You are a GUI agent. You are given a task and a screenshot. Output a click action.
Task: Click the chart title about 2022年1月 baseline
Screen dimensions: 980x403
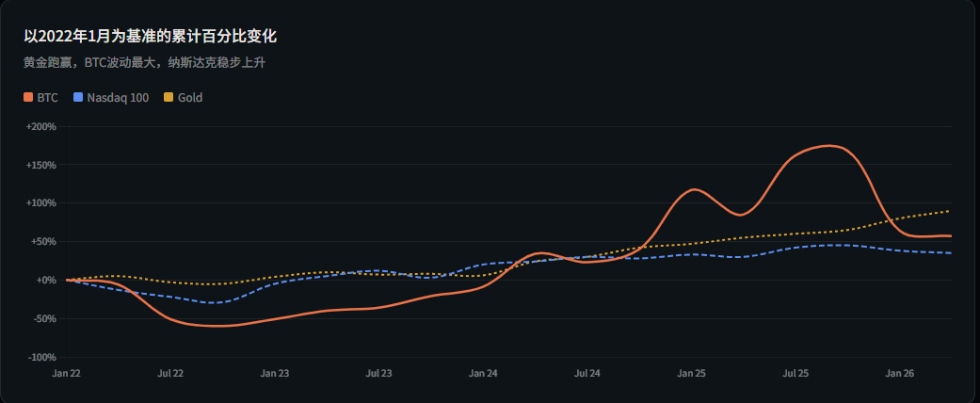tap(150, 37)
